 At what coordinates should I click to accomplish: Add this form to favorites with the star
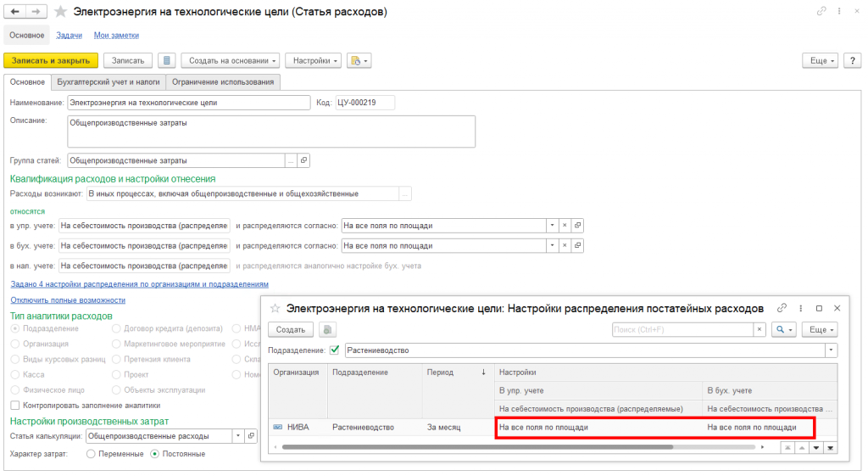(x=60, y=12)
